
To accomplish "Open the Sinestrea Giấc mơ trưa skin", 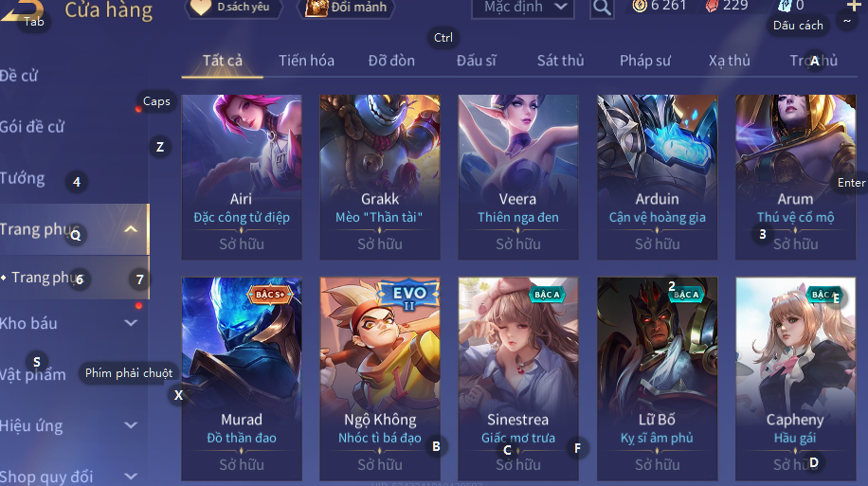I will tap(518, 379).
